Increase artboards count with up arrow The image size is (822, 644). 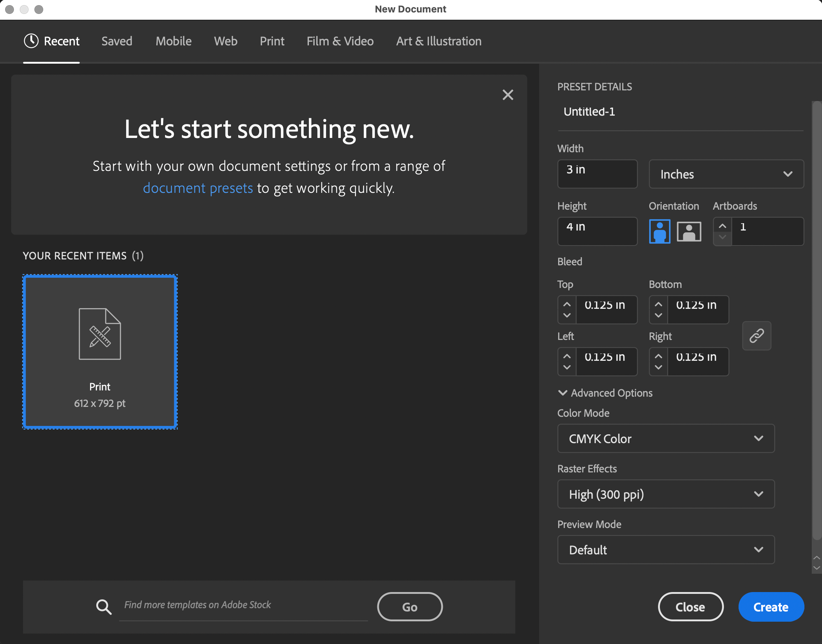722,226
